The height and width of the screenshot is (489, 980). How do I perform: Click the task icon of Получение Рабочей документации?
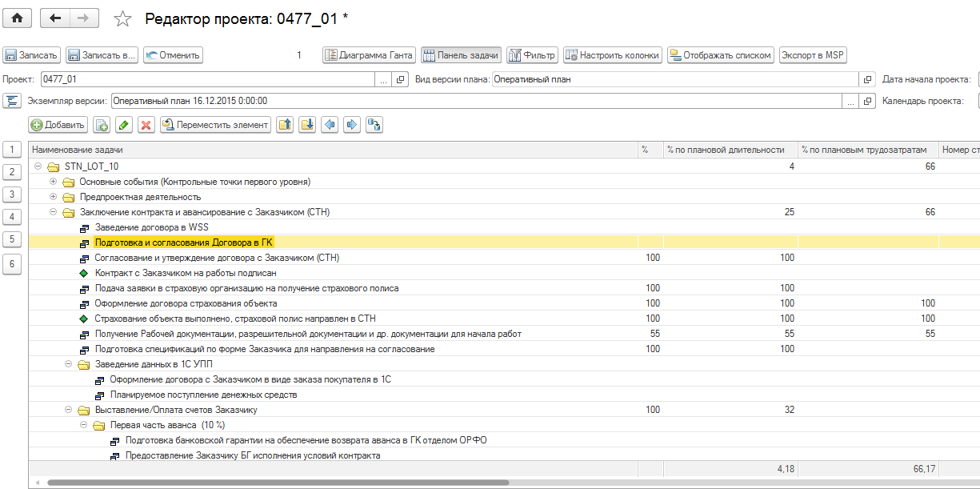coord(85,334)
